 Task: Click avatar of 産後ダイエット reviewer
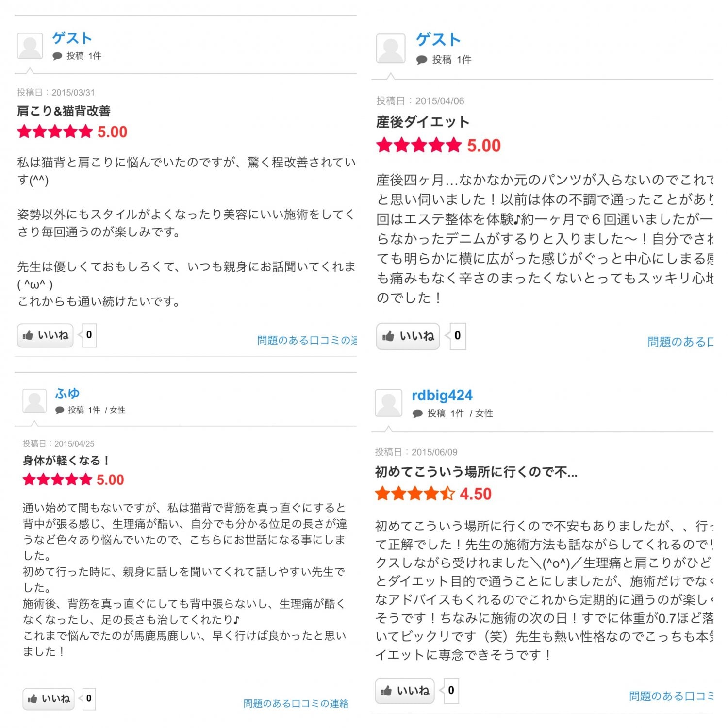[390, 49]
